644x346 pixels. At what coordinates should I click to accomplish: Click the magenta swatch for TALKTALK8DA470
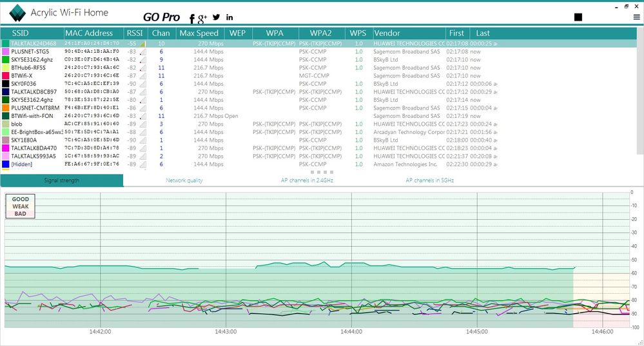tap(5, 148)
